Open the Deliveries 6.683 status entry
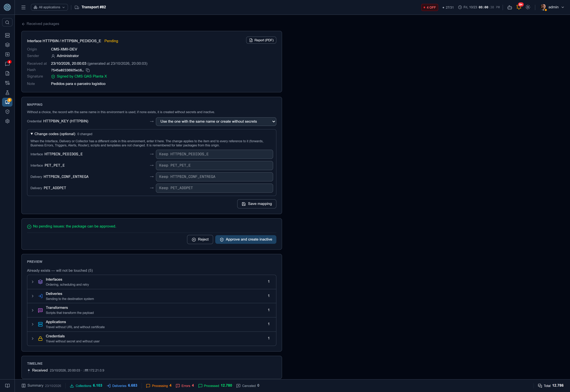 coord(122,386)
